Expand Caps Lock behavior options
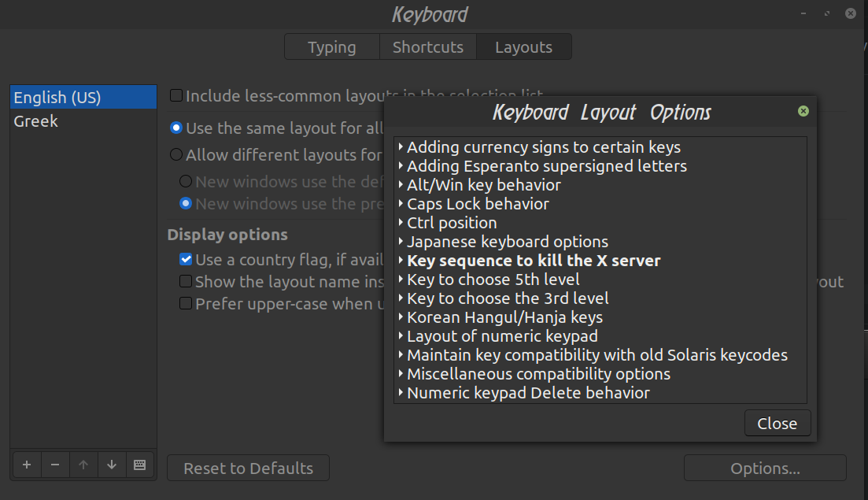The width and height of the screenshot is (868, 500). tap(401, 203)
